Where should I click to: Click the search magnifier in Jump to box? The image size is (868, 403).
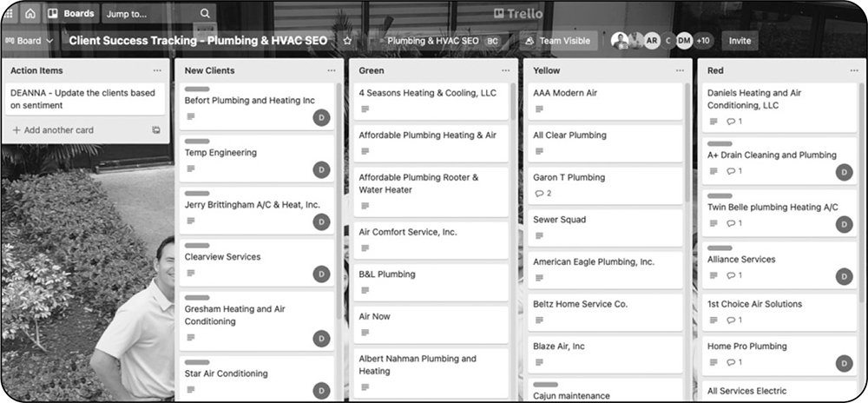point(205,13)
